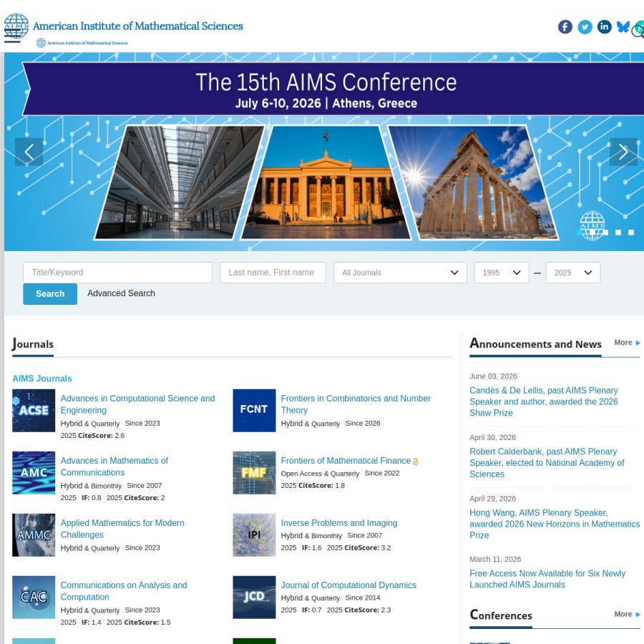Open the AIMS Facebook page icon
Screen dimensions: 644x644
(565, 27)
